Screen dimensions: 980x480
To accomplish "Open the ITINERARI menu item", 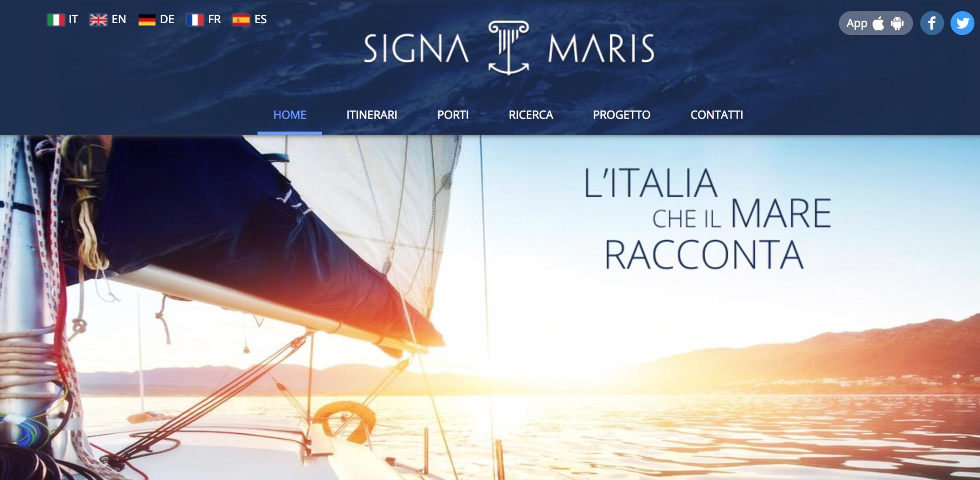I will (x=372, y=115).
